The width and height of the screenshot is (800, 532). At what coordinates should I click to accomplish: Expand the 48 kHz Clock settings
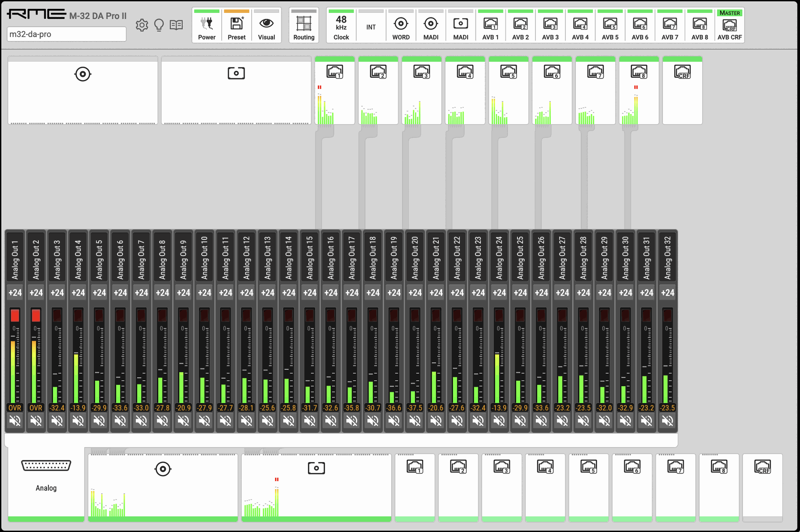pos(341,26)
